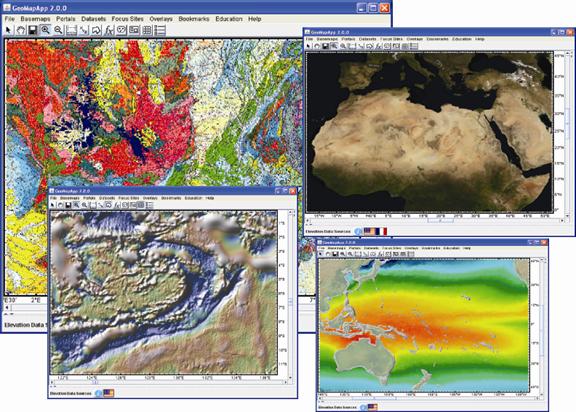The height and width of the screenshot is (412, 576).
Task: Click the mask icon in the main window toolbar
Action: pyautogui.click(x=122, y=30)
